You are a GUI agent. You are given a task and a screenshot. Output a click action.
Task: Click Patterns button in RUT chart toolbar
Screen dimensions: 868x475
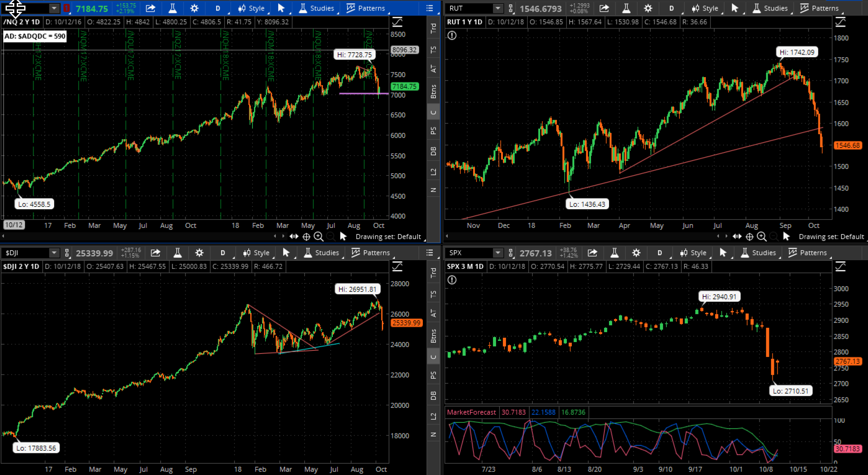pyautogui.click(x=820, y=9)
